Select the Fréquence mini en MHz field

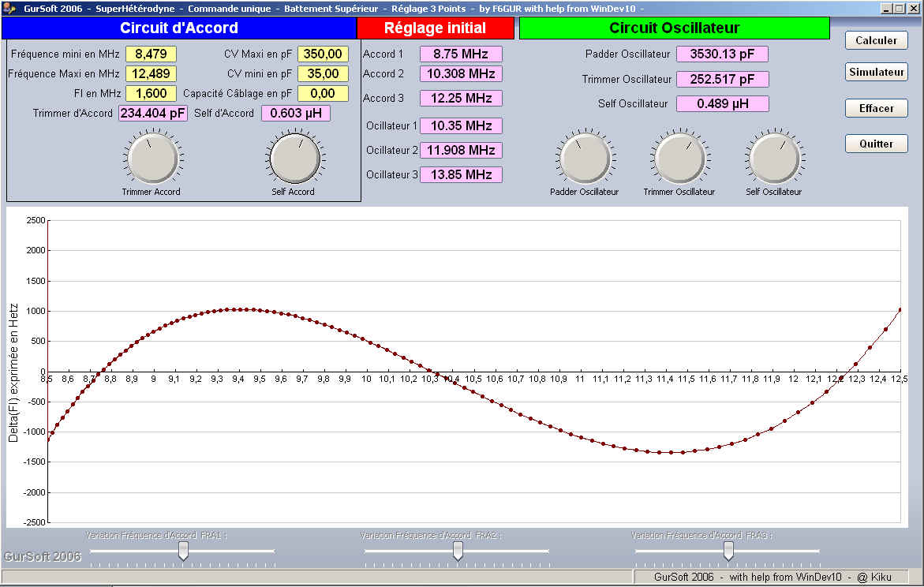point(151,54)
